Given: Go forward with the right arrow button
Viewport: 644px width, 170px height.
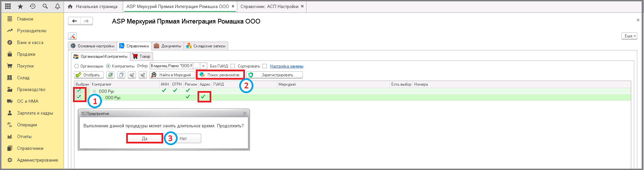Looking at the screenshot, I should (86, 21).
